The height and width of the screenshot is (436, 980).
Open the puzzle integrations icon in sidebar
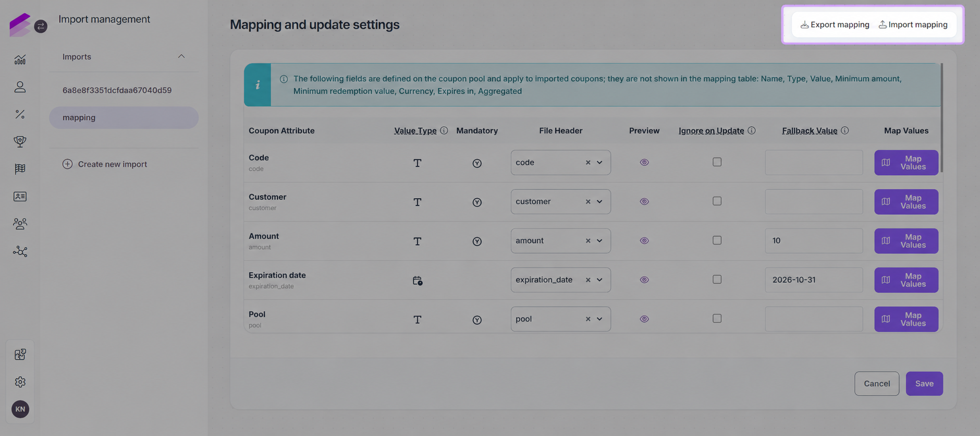(x=20, y=355)
